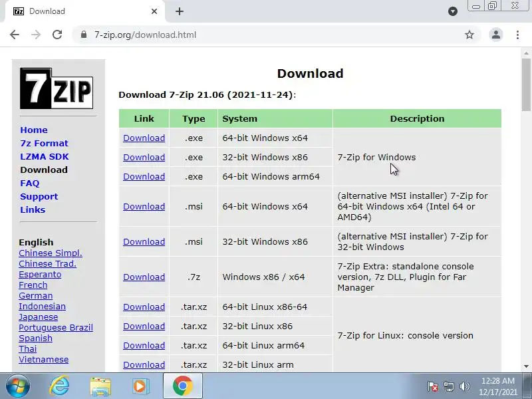Screen dimensions: 532x399
Task: Reload the page with refresh icon
Action: [57, 35]
